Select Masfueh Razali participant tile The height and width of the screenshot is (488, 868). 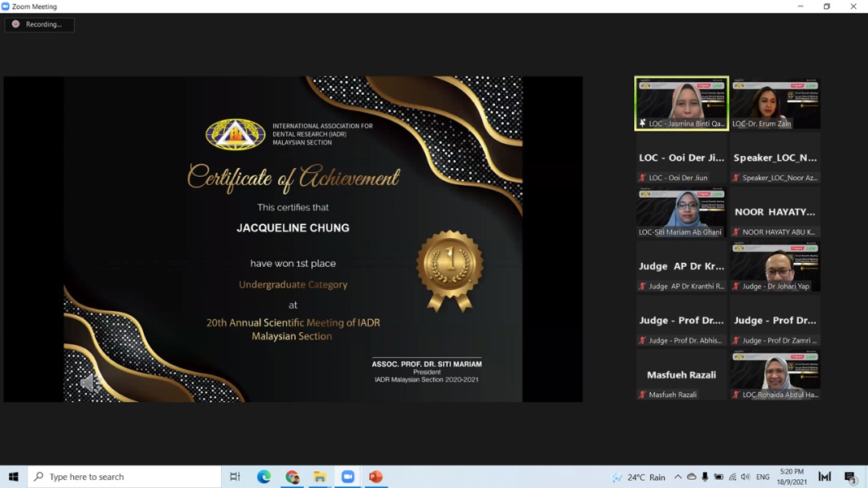tap(682, 375)
